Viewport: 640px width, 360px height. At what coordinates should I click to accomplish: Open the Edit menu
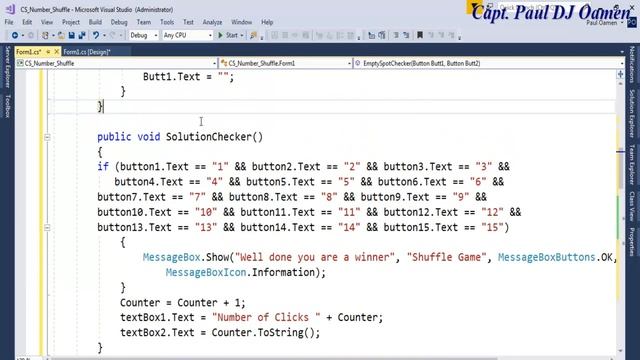pyautogui.click(x=27, y=22)
